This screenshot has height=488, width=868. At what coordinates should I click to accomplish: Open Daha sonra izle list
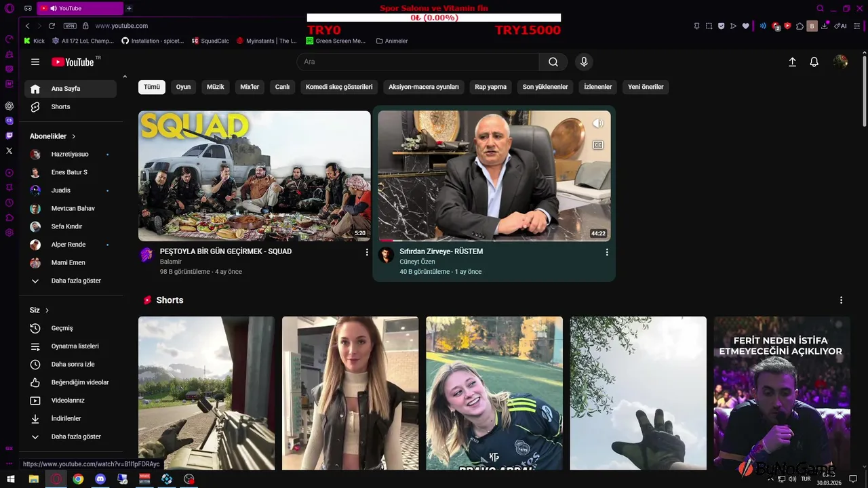[x=71, y=365]
